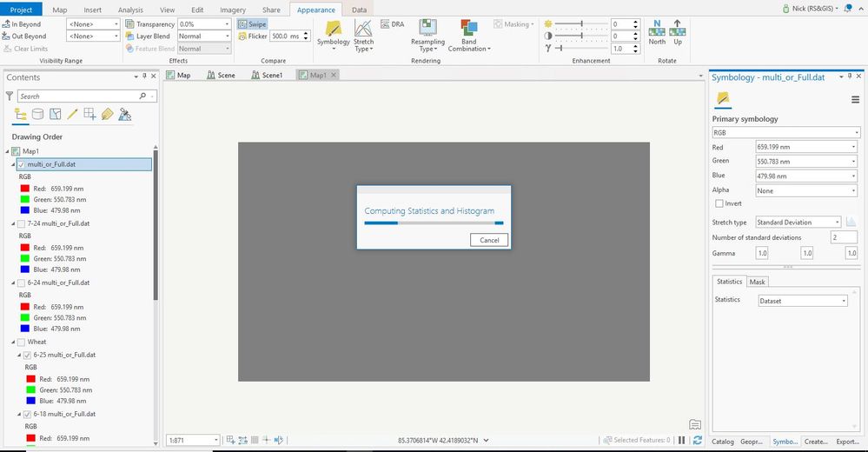
Task: Collapse the Wheat group layer
Action: pyautogui.click(x=13, y=342)
